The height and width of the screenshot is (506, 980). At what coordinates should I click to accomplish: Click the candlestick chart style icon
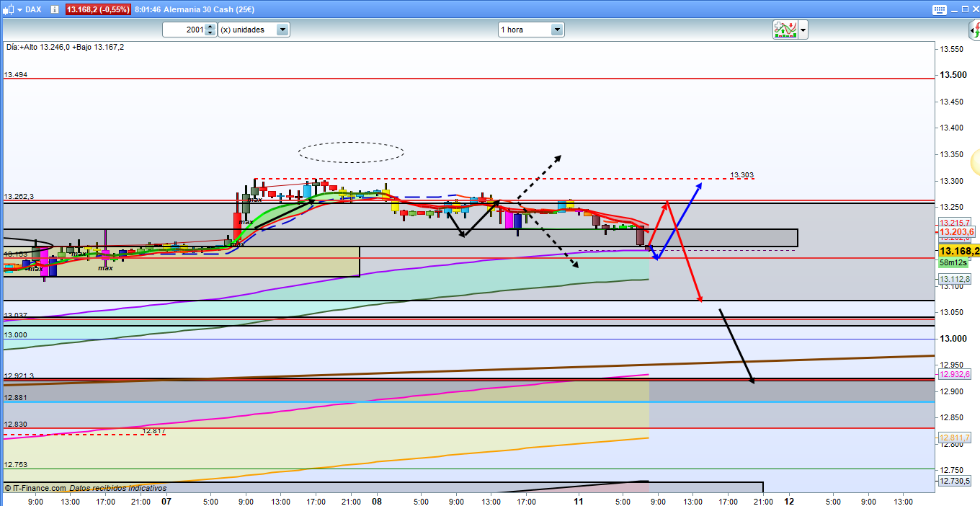click(7, 9)
